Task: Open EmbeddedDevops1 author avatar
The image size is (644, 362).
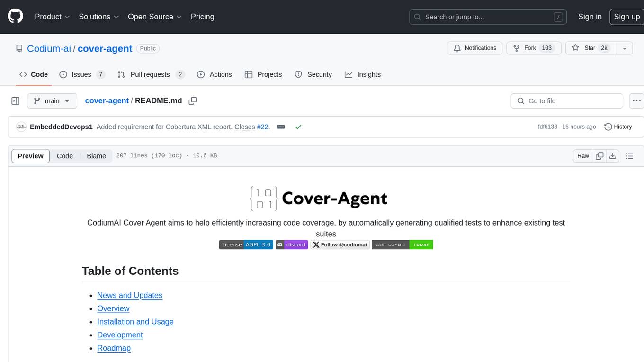Action: (21, 127)
